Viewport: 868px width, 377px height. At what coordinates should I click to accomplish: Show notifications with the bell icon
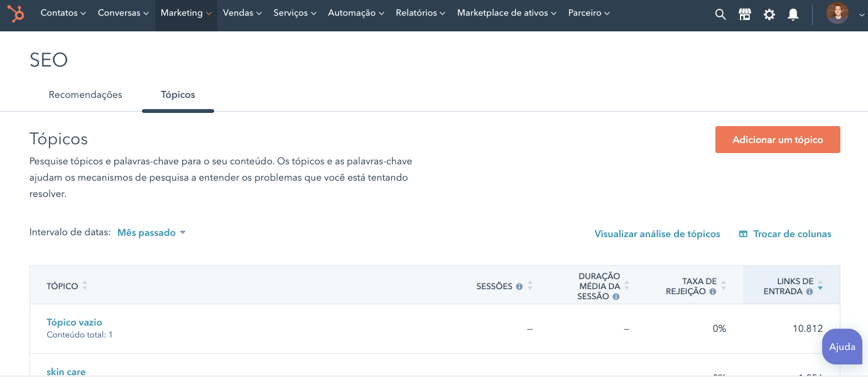click(793, 14)
